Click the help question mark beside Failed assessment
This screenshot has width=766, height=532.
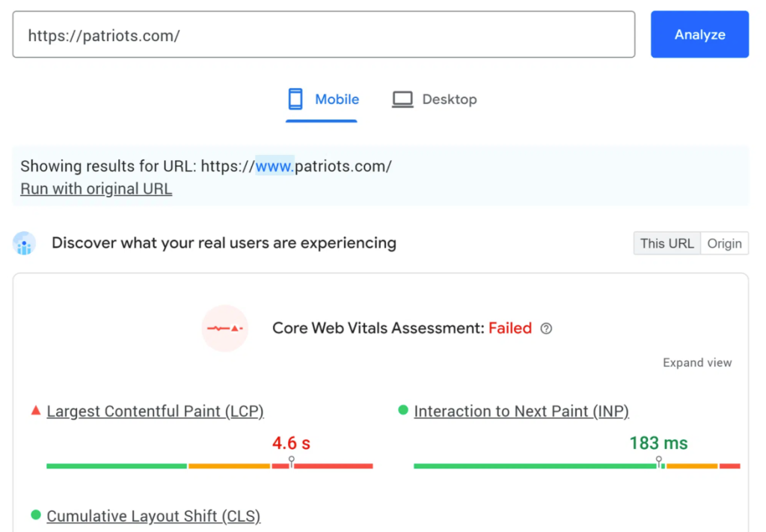click(x=545, y=328)
